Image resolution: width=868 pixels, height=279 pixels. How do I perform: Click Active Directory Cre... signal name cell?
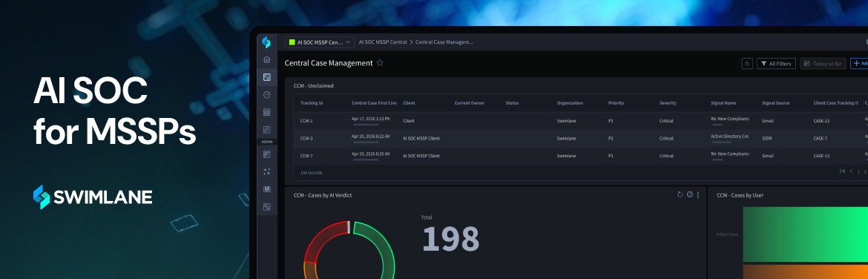coord(729,137)
